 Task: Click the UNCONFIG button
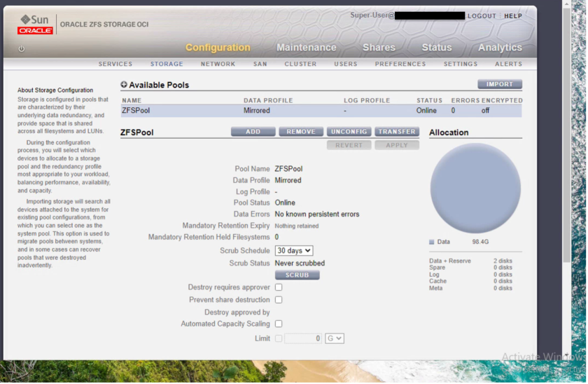(349, 132)
